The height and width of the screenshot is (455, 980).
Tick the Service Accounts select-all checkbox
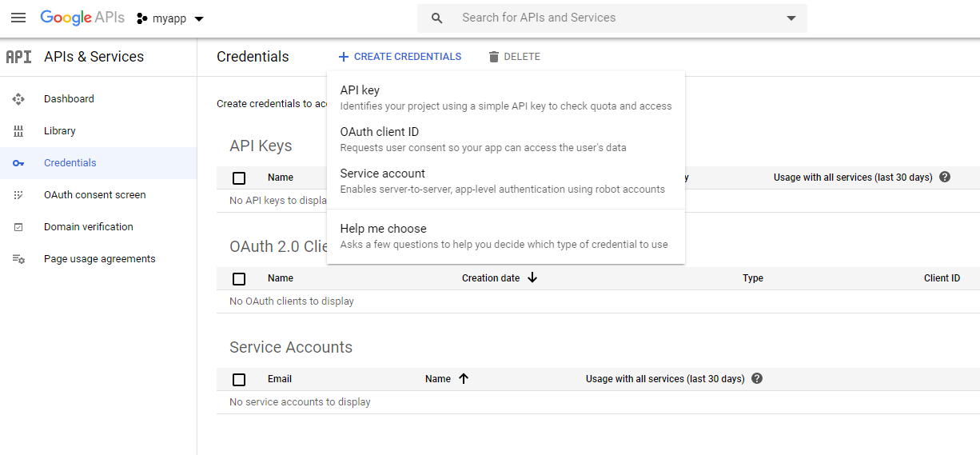[x=239, y=379]
